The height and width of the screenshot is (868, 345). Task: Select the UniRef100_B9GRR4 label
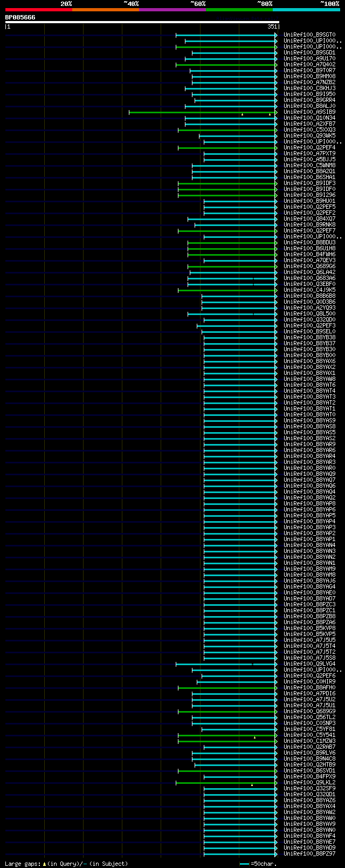click(309, 100)
